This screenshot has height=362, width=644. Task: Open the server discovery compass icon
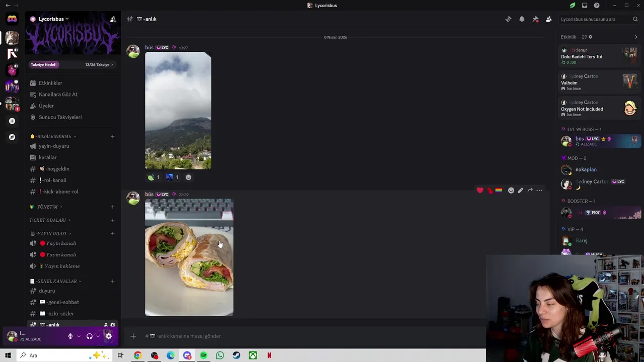tap(12, 137)
